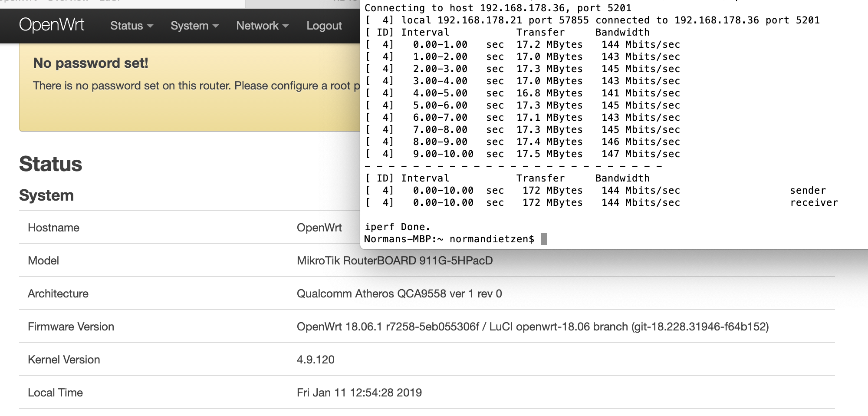Click the Qualcomm Atheros architecture value
The width and height of the screenshot is (868, 416).
coord(399,294)
